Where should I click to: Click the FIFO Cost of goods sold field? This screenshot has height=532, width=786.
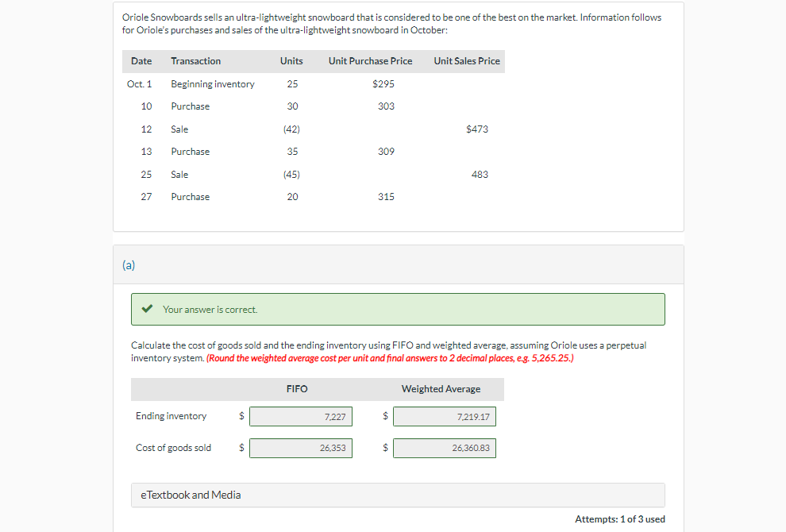tap(300, 447)
